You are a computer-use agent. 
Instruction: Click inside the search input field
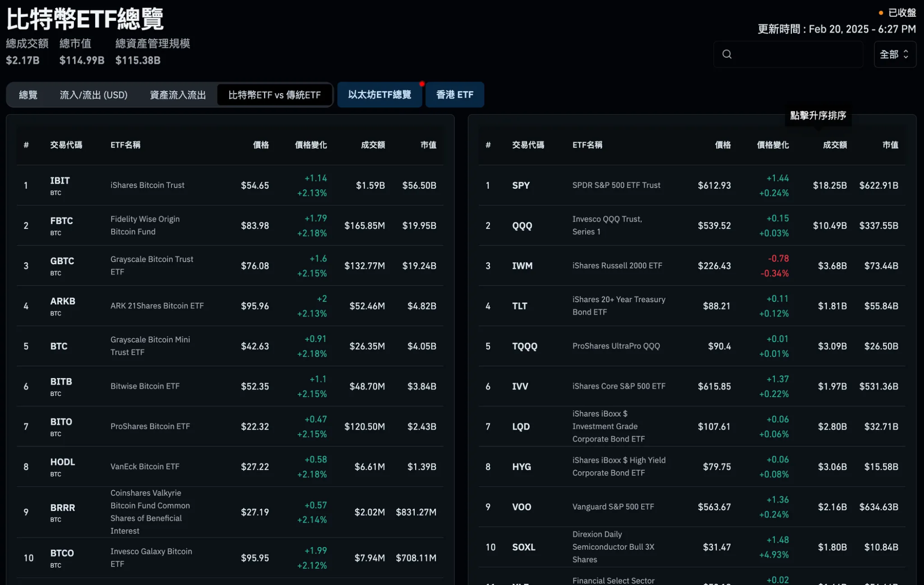[x=795, y=54]
